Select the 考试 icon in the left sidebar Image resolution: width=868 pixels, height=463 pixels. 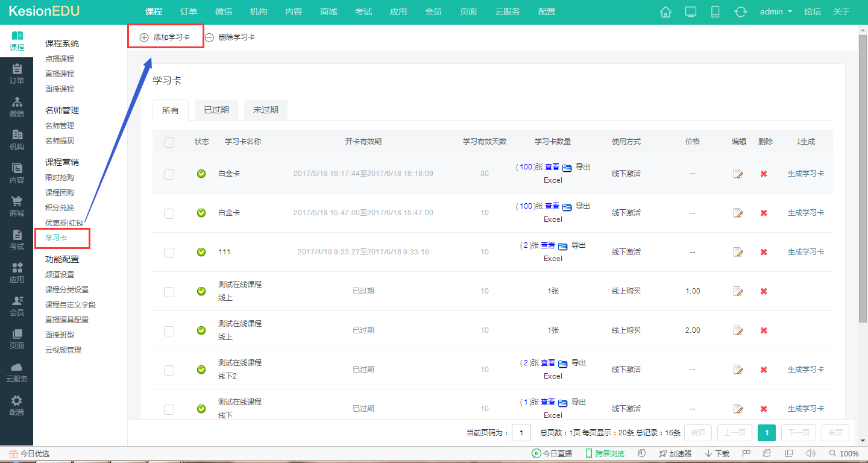(16, 238)
